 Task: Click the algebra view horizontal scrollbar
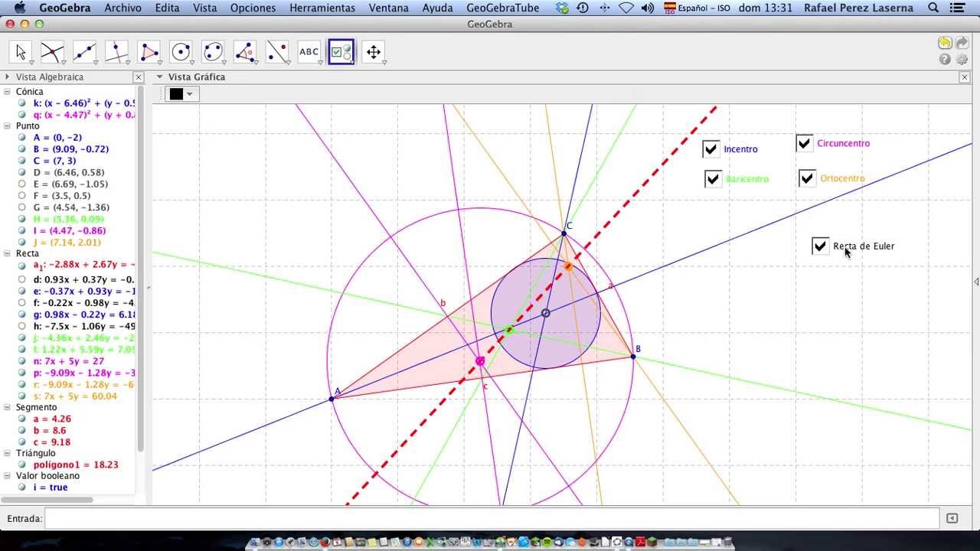[47, 500]
